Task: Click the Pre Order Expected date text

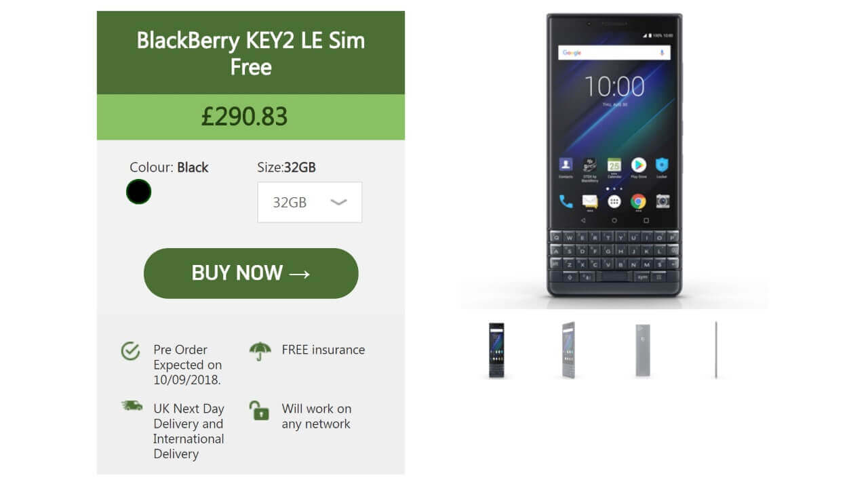Action: click(187, 365)
